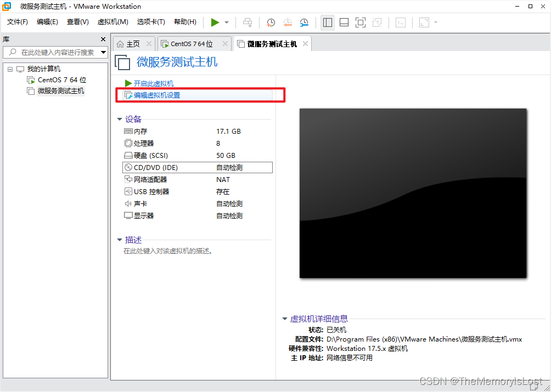Image resolution: width=551 pixels, height=392 pixels.
Task: Collapse the 描述 section
Action: 120,240
